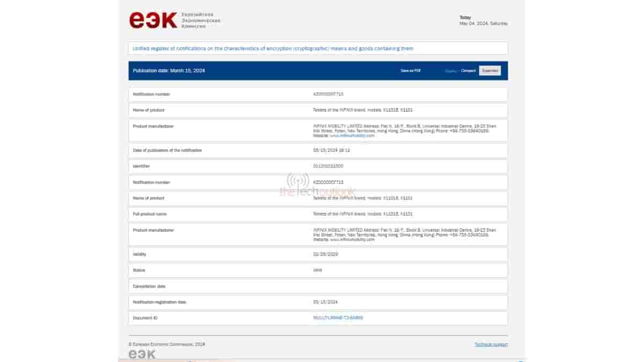Image resolution: width=644 pixels, height=362 pixels.
Task: Open infinixmobility.com link above the Identifier row
Action: [x=352, y=136]
